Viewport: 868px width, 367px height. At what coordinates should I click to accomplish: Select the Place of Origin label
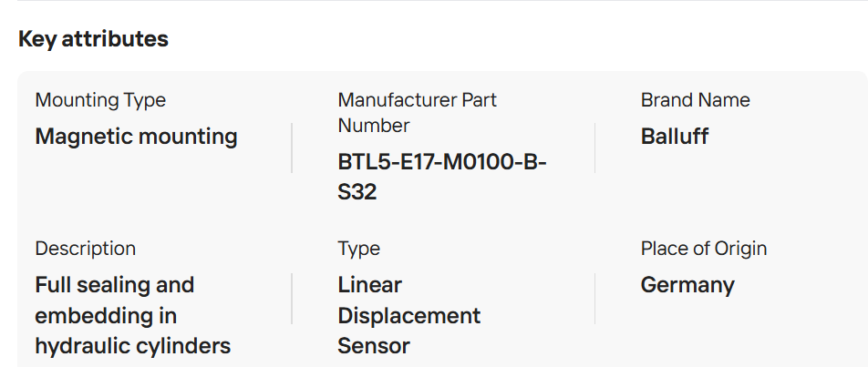coord(704,249)
